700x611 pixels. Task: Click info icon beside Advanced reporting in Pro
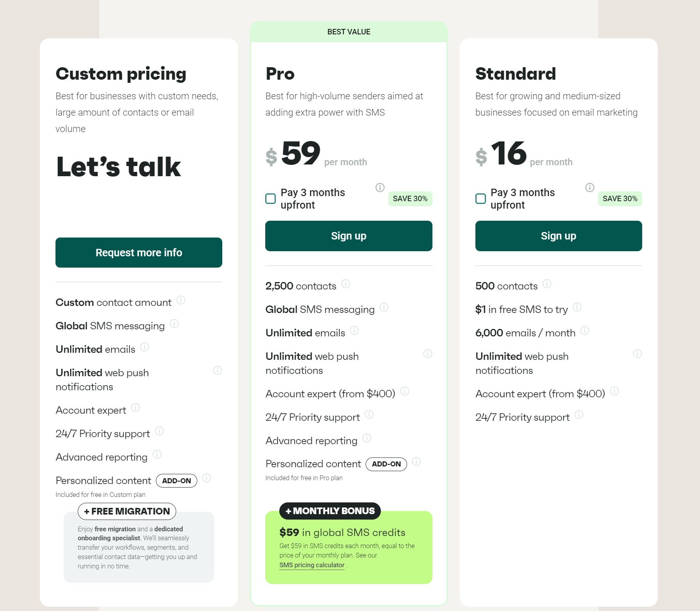(x=366, y=438)
